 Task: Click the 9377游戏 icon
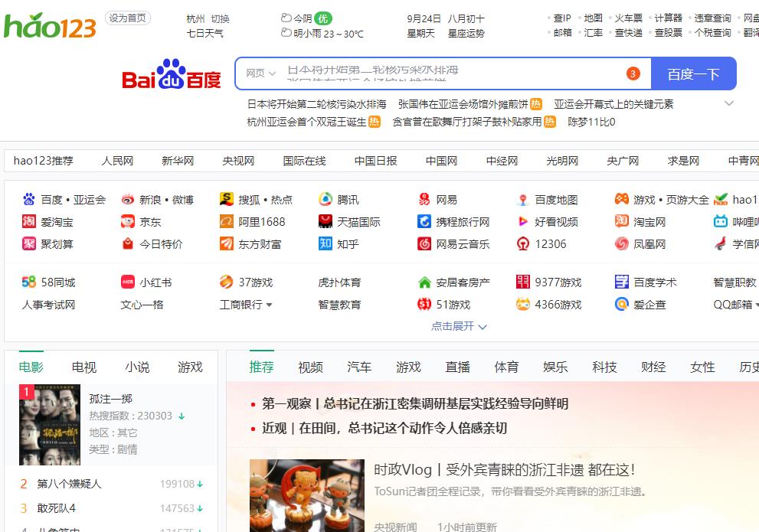(x=523, y=282)
